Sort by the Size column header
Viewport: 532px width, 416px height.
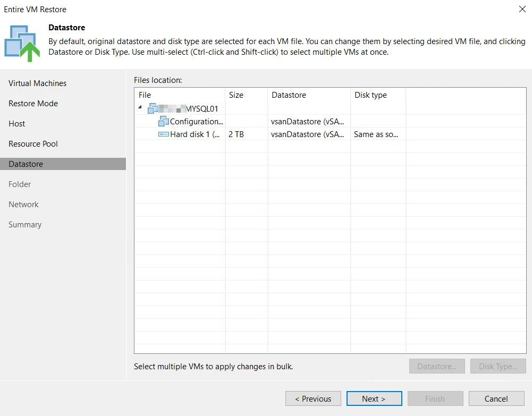(246, 95)
